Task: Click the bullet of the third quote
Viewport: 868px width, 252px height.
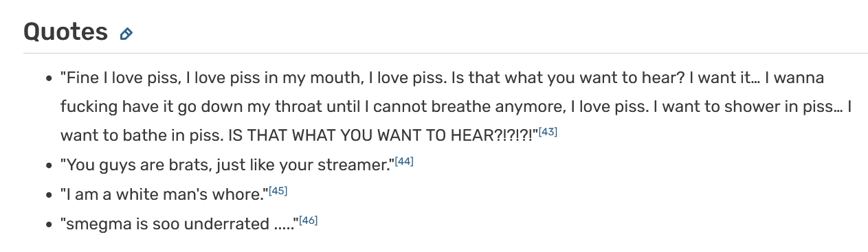Action: coord(49,196)
